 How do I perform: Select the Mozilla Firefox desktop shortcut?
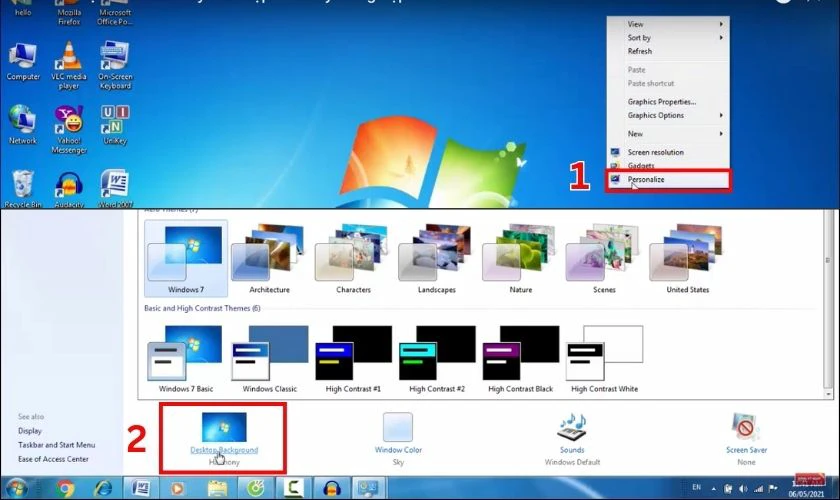(x=69, y=13)
